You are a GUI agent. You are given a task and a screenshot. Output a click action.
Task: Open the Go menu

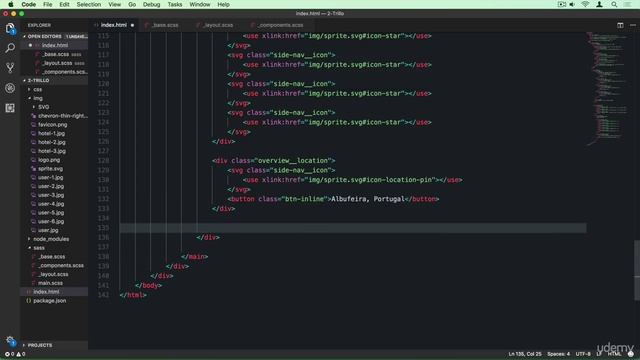(x=132, y=4)
